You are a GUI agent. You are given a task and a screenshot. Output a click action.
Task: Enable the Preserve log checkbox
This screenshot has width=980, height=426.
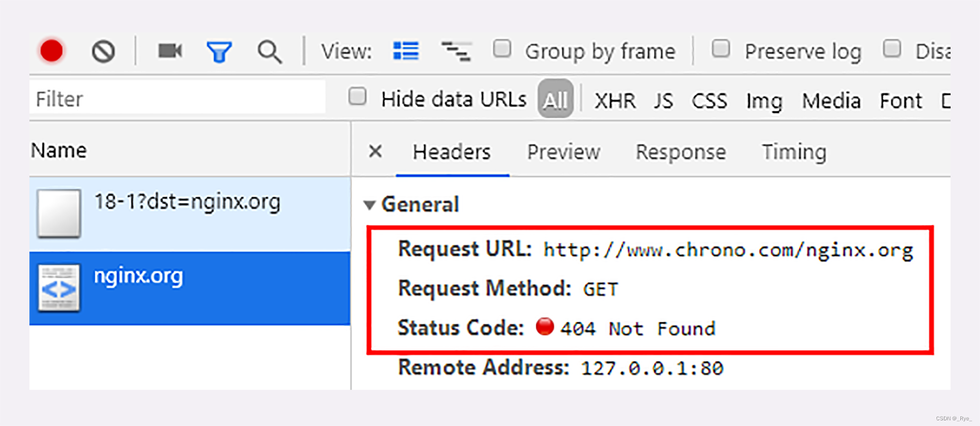click(720, 49)
